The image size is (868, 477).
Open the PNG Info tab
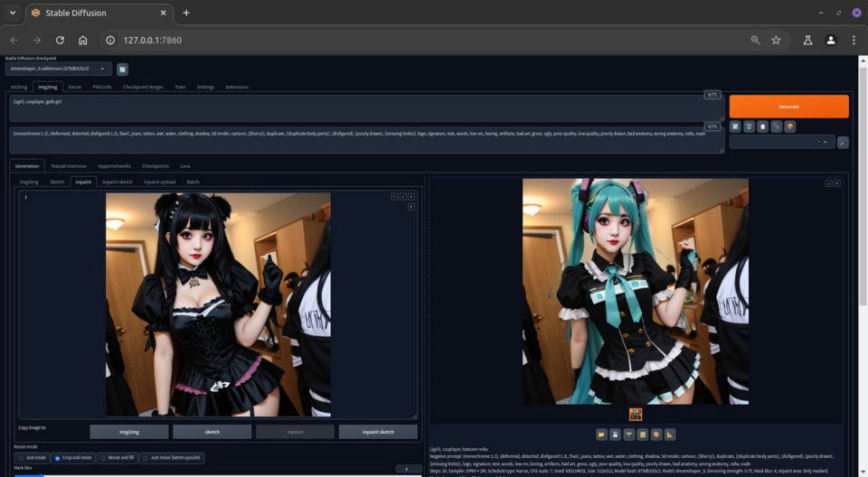click(x=102, y=87)
